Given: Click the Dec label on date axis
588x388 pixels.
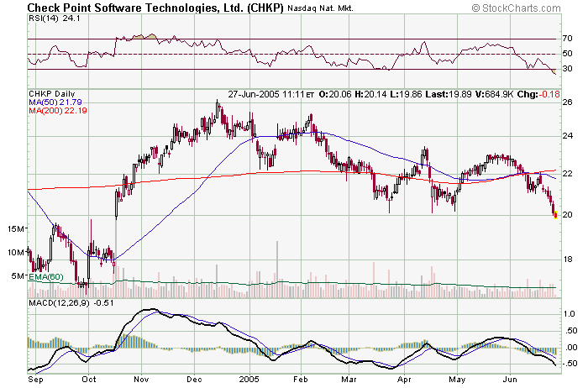Looking at the screenshot, I should (195, 380).
